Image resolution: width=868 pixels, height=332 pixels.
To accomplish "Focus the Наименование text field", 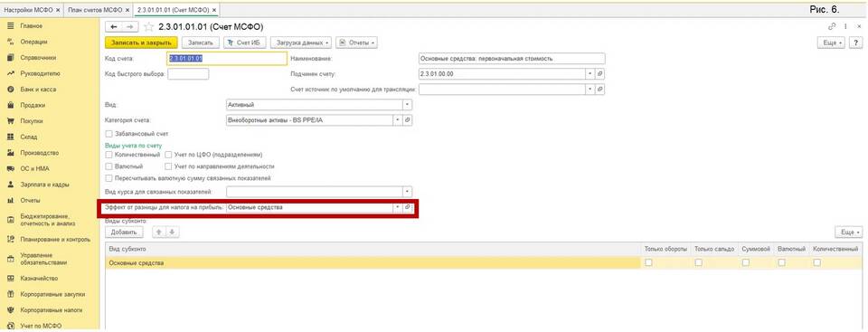I will [512, 58].
